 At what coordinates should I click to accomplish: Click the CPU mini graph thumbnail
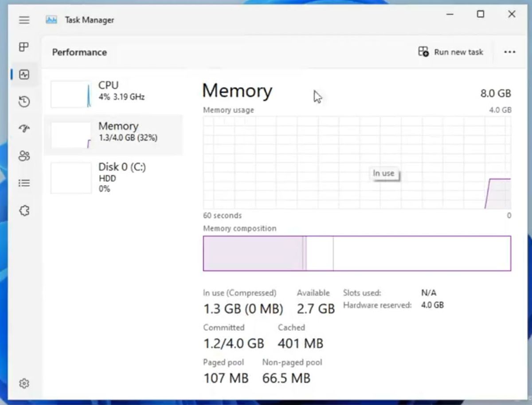[x=71, y=94]
